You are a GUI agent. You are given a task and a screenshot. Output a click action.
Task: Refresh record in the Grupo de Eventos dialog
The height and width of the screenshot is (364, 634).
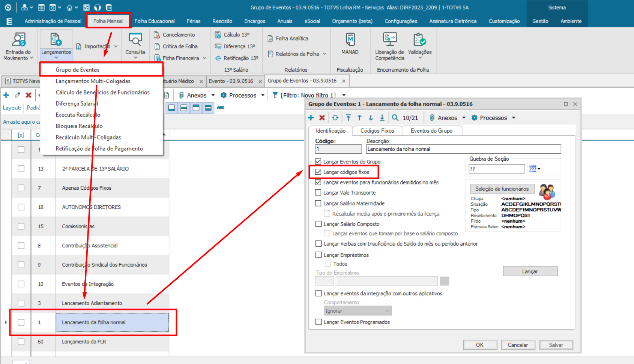pyautogui.click(x=335, y=118)
